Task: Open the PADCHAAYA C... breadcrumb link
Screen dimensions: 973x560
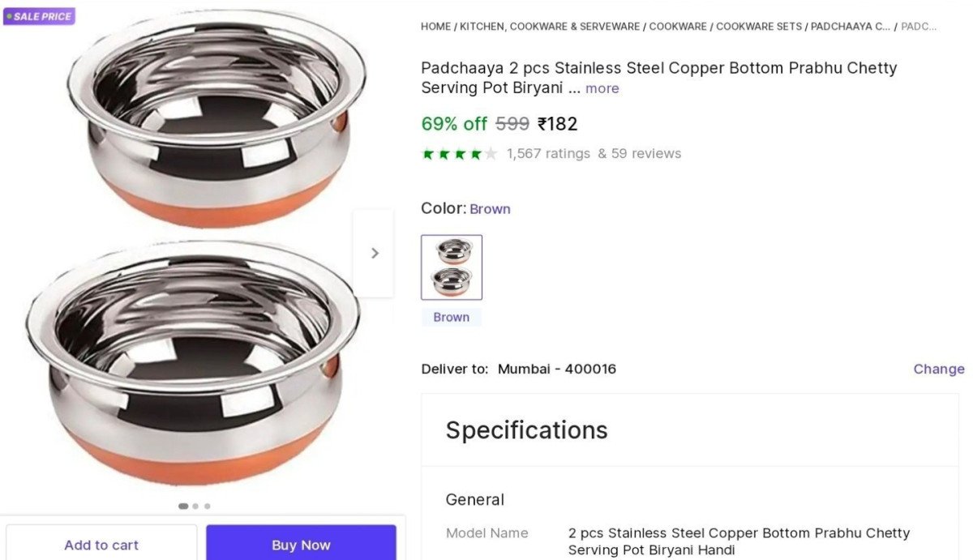Action: click(851, 27)
